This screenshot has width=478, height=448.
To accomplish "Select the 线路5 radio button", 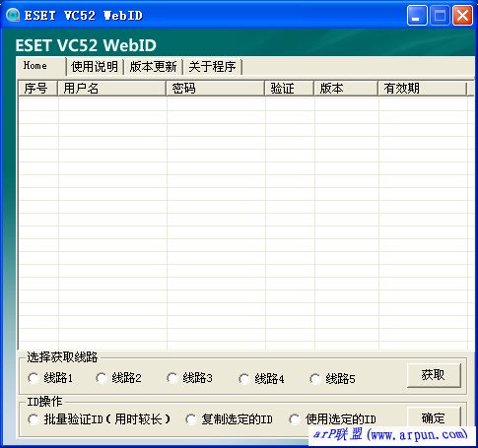I will click(x=332, y=379).
